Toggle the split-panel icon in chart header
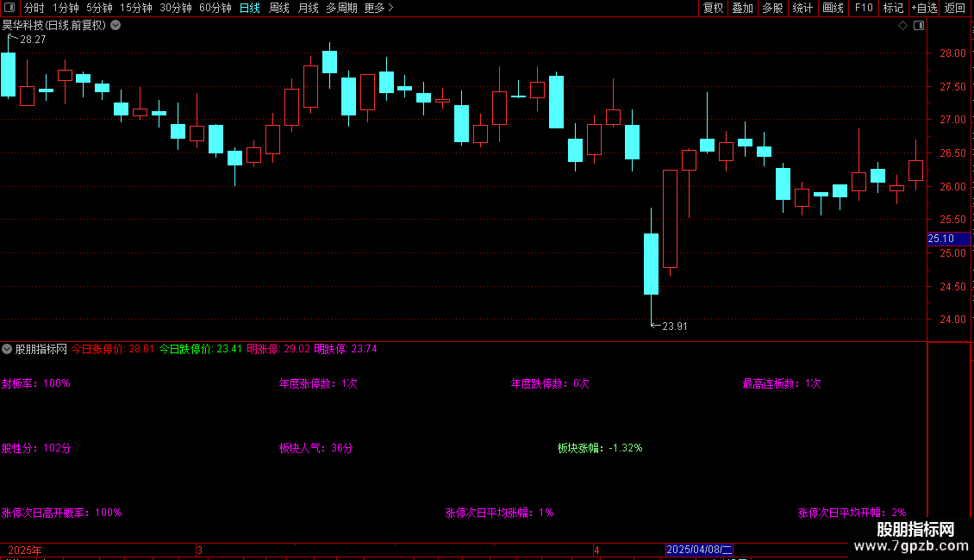The width and height of the screenshot is (974, 560). [919, 26]
